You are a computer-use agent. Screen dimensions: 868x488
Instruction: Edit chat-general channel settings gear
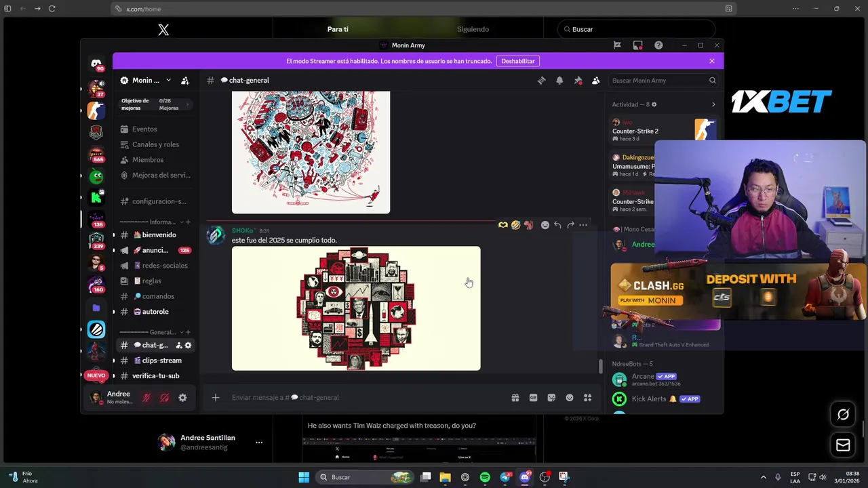pos(188,346)
